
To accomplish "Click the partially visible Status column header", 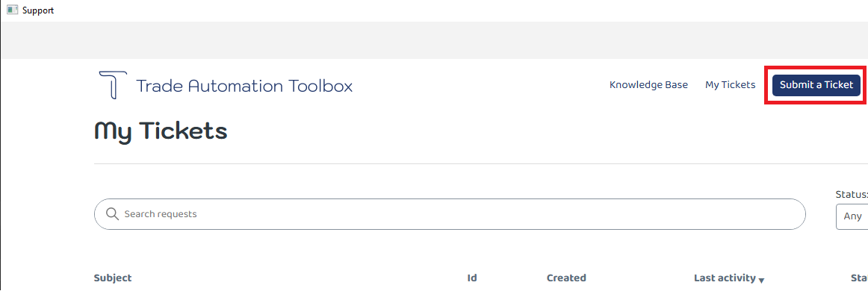I will point(859,278).
